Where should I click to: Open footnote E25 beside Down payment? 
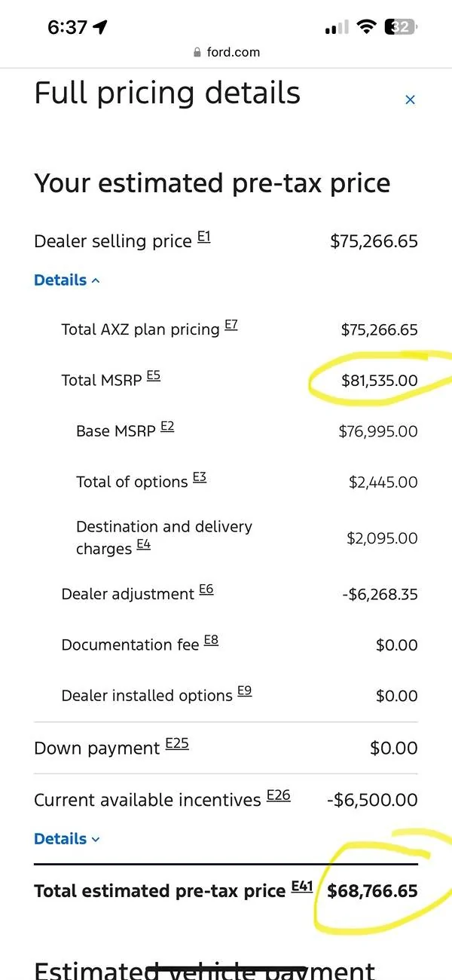176,744
